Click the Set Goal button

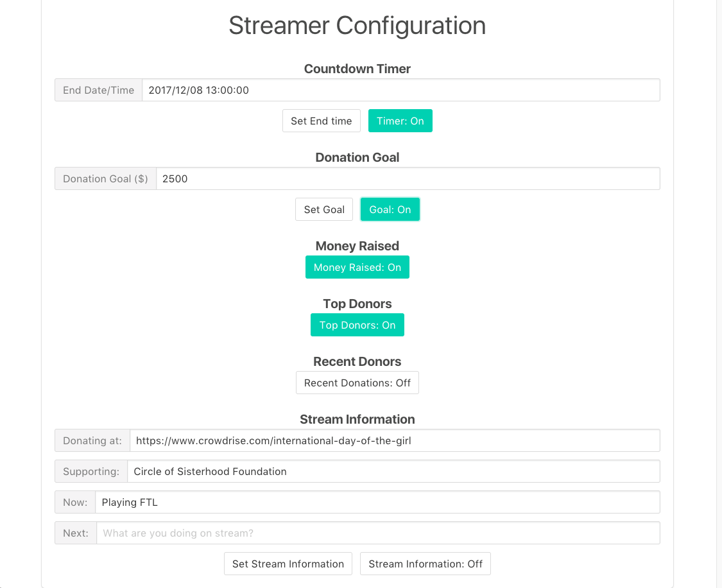[x=324, y=209]
